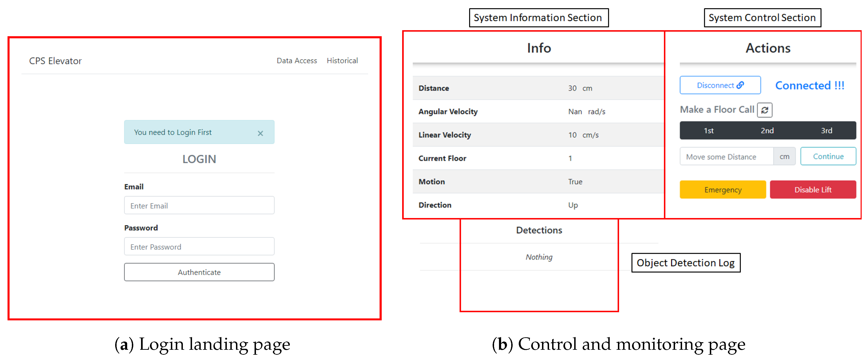Click the Connected !!! status text
868x358 pixels.
click(x=809, y=86)
